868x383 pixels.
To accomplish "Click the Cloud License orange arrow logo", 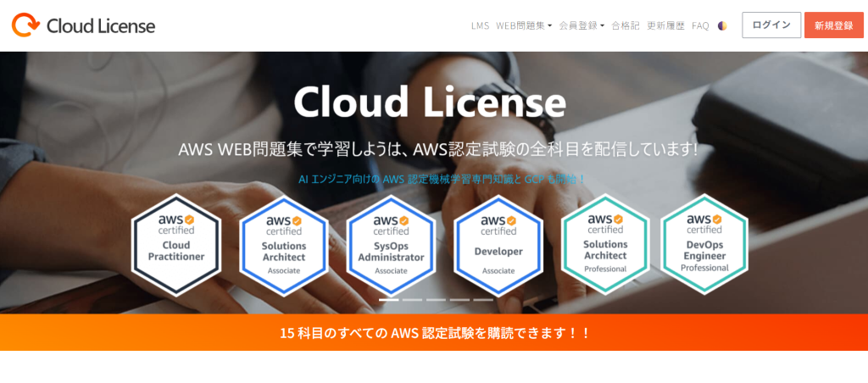I will [x=25, y=25].
